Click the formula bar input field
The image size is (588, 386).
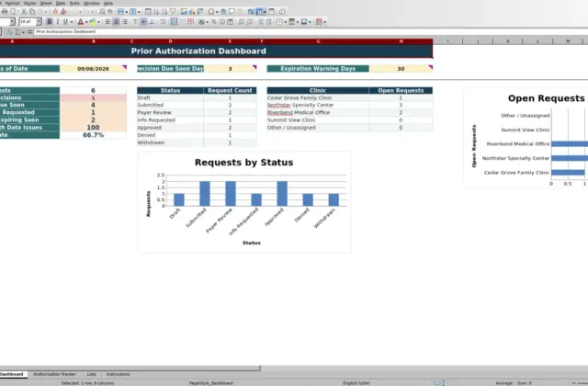[x=311, y=32]
